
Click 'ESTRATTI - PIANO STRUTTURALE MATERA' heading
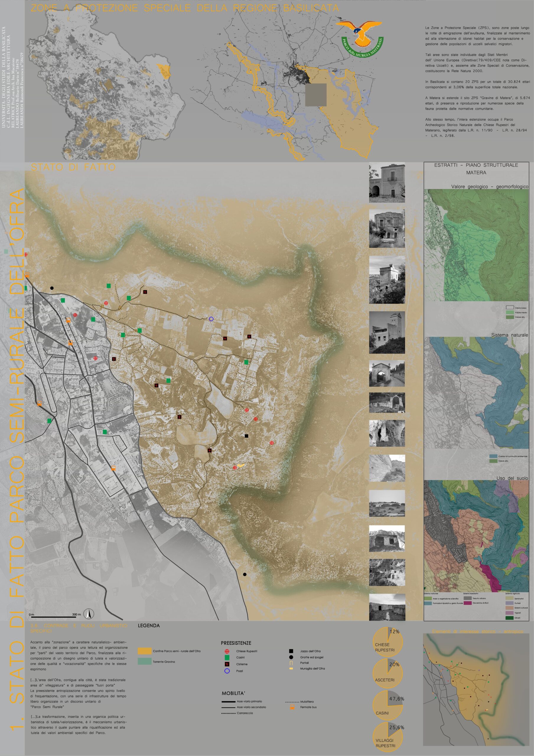pyautogui.click(x=476, y=169)
